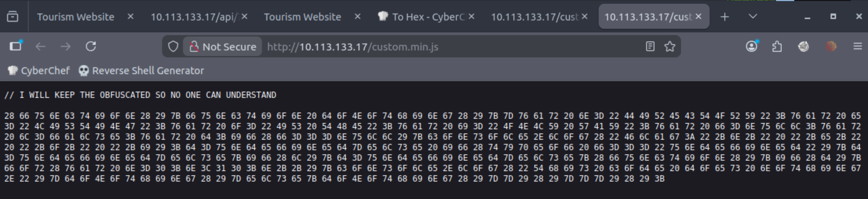
Task: Click the tracking protection shield icon
Action: click(173, 46)
